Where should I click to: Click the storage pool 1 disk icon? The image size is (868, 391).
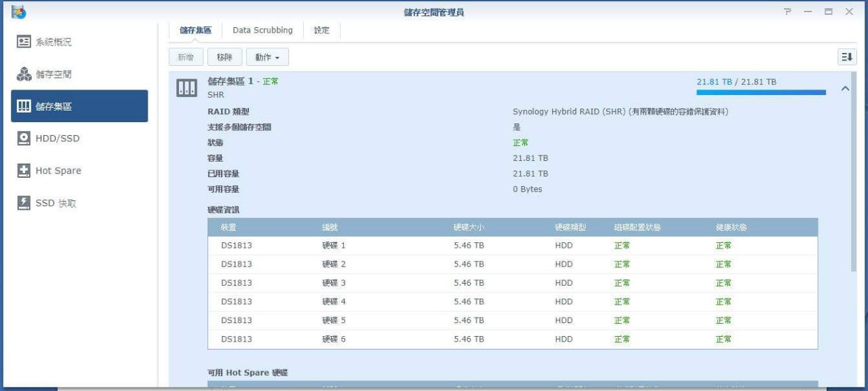point(186,88)
